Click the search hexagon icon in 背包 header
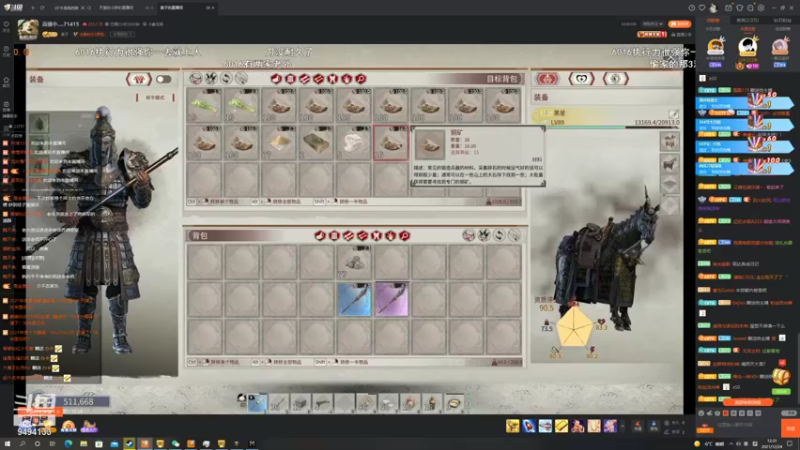The image size is (800, 450). click(x=405, y=236)
